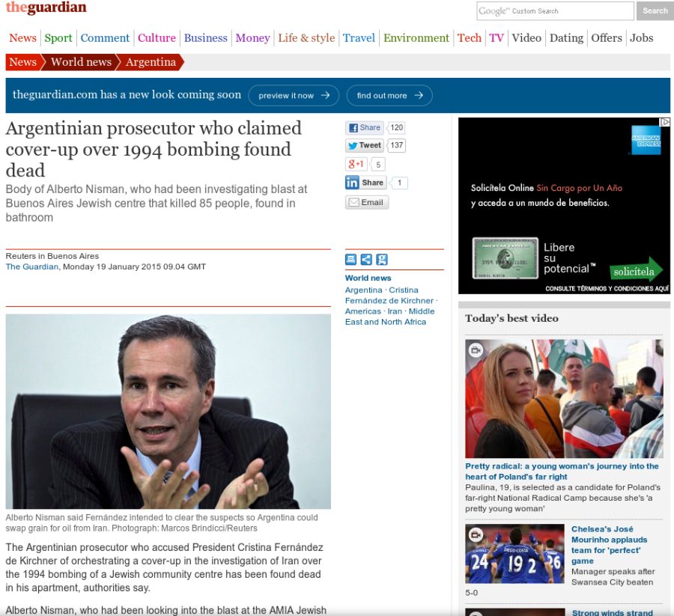Share article on Facebook

[365, 127]
